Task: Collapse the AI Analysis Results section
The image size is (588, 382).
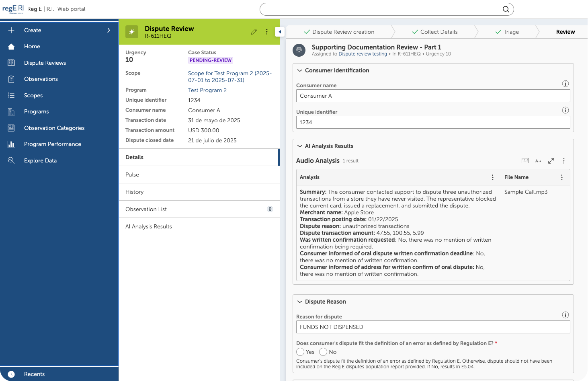Action: click(300, 146)
